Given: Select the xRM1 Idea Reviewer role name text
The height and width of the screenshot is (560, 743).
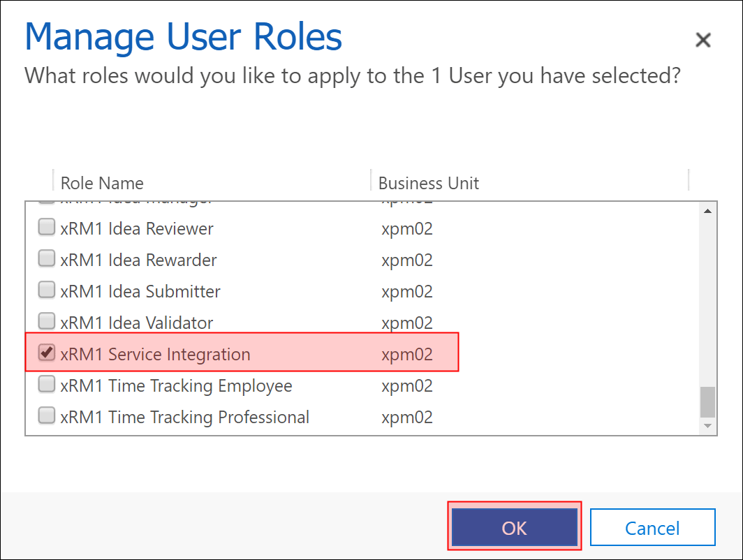Looking at the screenshot, I should [x=137, y=228].
